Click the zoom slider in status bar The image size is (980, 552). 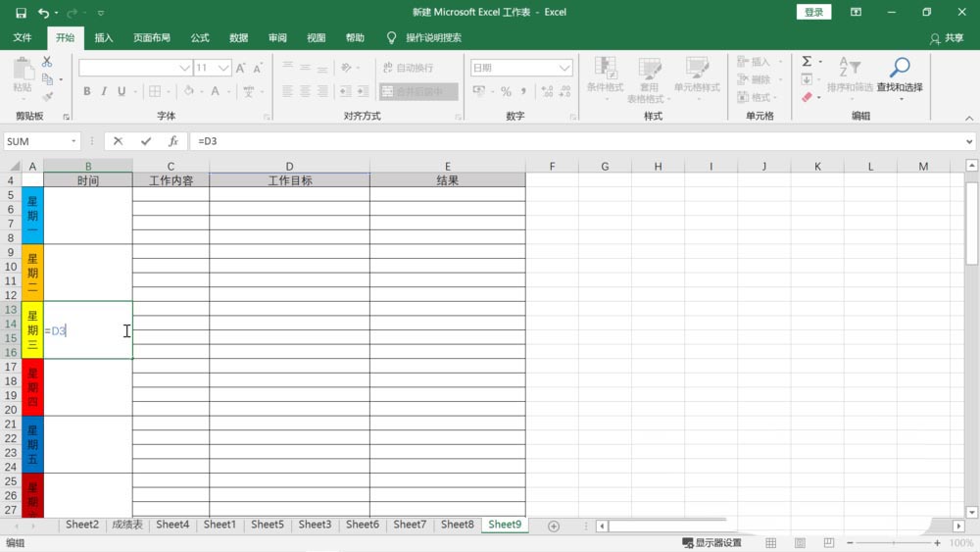893,543
